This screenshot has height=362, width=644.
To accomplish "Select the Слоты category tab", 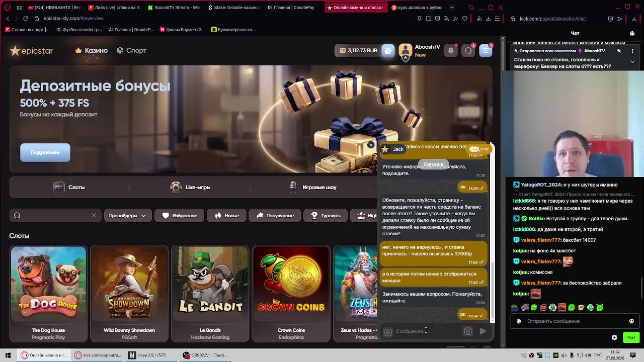I will click(x=69, y=187).
